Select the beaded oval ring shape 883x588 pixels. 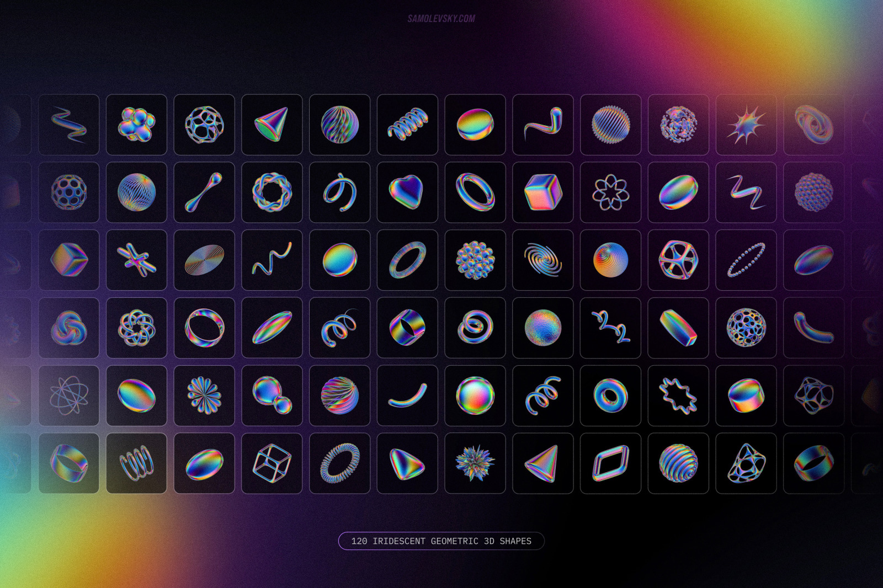coord(746,260)
